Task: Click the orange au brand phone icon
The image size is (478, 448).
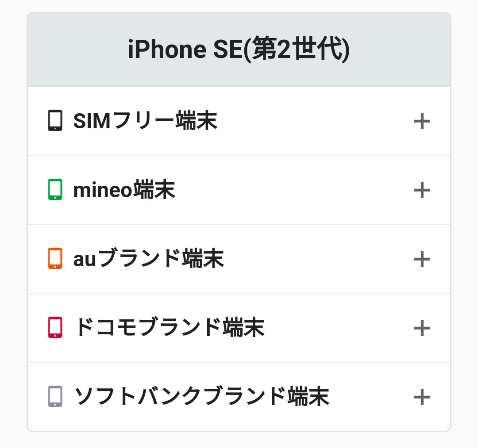Action: click(x=55, y=259)
